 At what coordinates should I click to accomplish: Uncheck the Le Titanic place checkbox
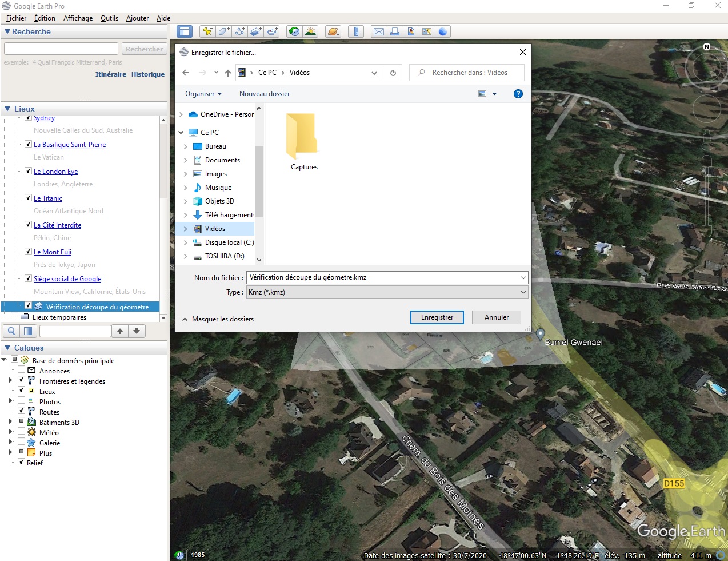tap(28, 198)
